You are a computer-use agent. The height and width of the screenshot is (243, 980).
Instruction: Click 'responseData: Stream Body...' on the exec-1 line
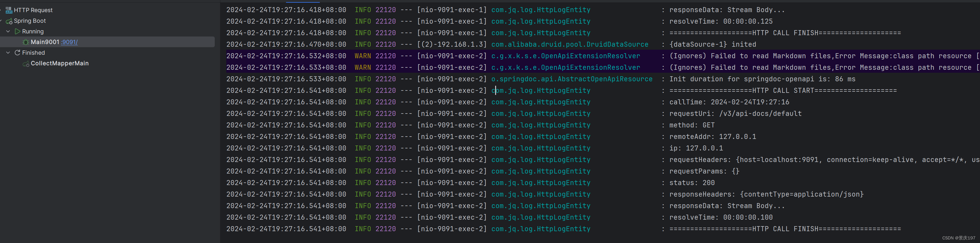coord(727,10)
